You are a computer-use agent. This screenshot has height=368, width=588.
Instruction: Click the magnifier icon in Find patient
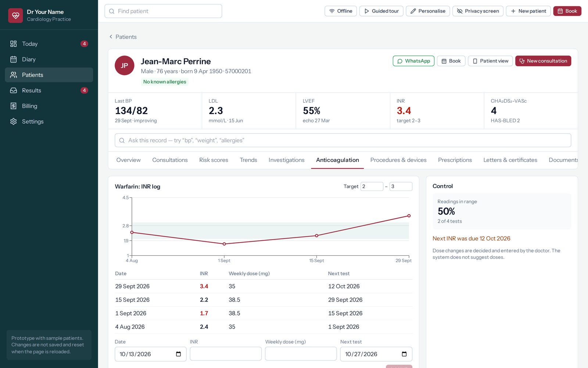pyautogui.click(x=112, y=11)
